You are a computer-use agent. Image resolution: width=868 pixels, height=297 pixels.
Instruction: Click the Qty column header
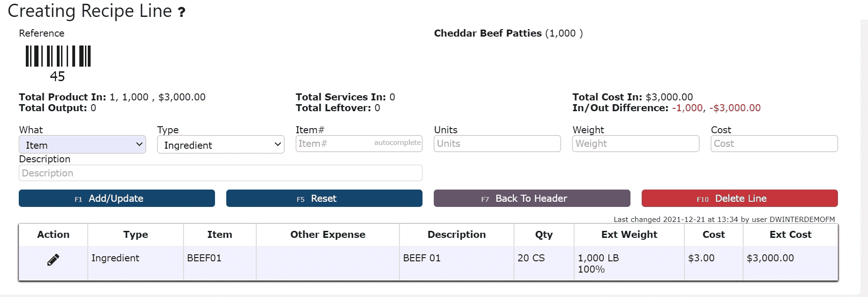(x=544, y=235)
